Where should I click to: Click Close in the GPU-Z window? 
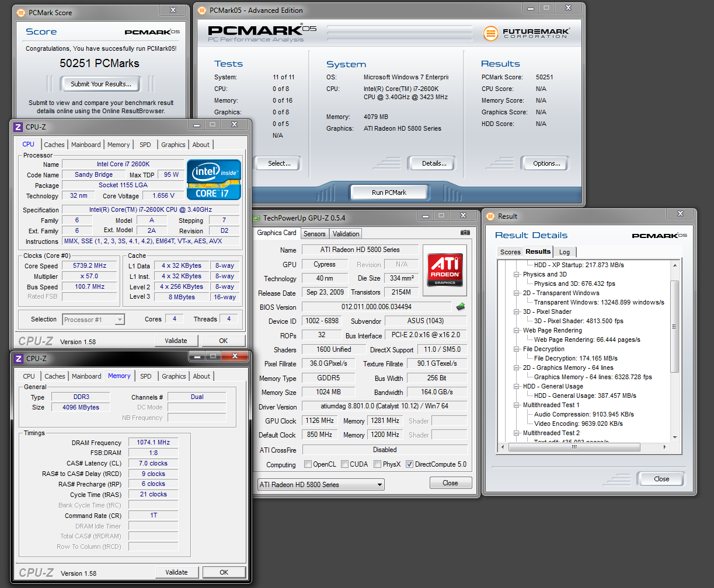coord(450,483)
